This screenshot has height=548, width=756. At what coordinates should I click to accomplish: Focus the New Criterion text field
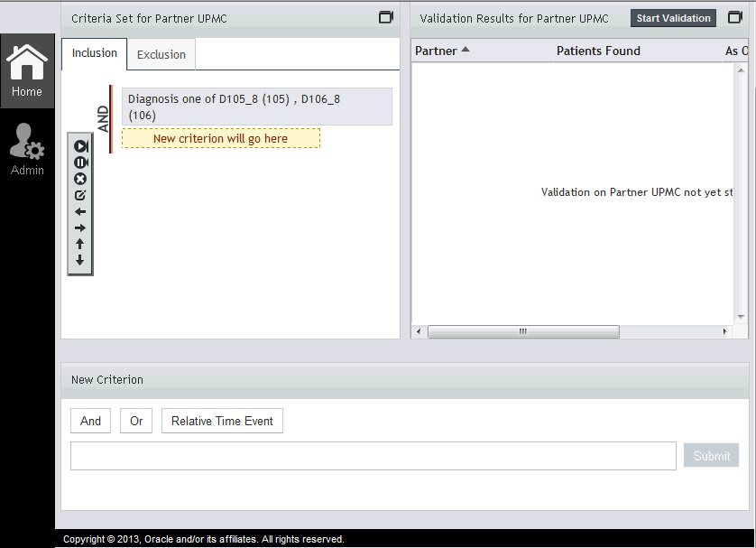pyautogui.click(x=373, y=456)
